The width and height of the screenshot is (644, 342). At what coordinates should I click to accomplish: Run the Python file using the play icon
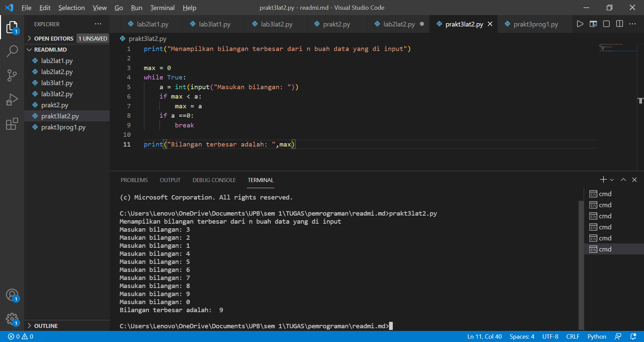580,24
